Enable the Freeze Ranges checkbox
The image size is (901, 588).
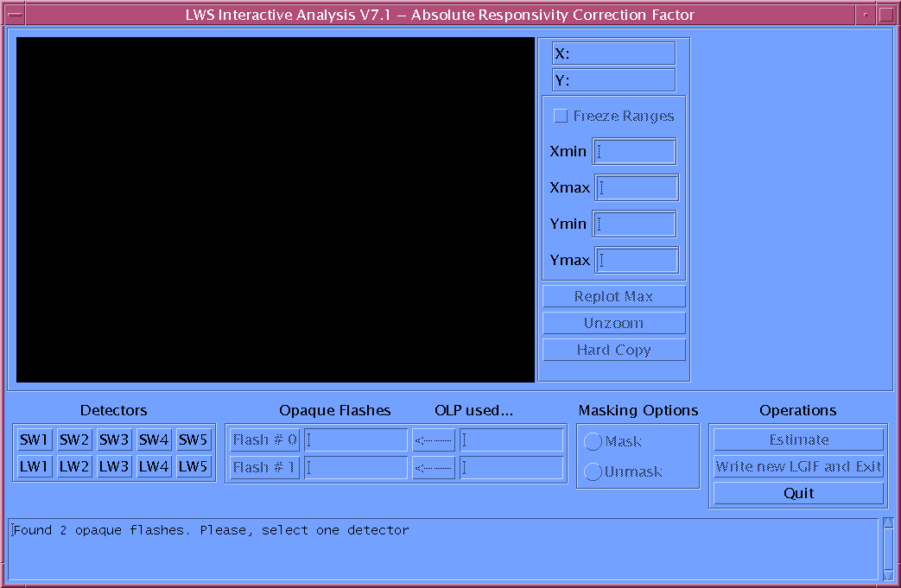point(562,116)
